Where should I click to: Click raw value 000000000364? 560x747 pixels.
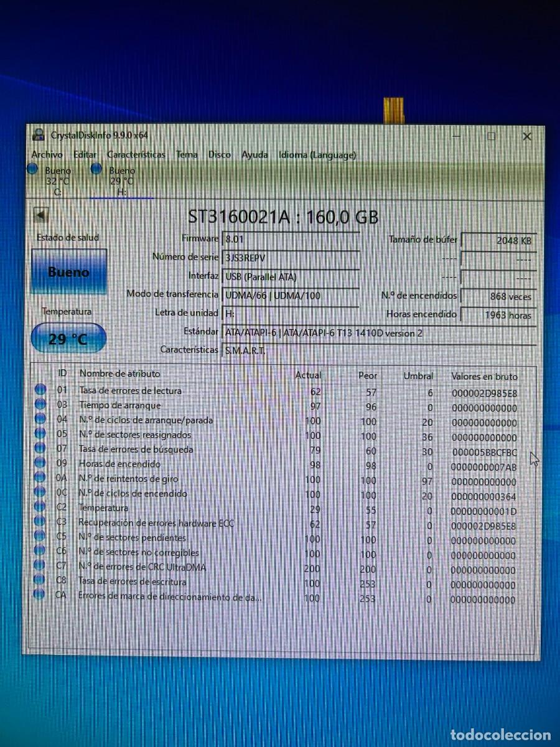[x=484, y=497]
